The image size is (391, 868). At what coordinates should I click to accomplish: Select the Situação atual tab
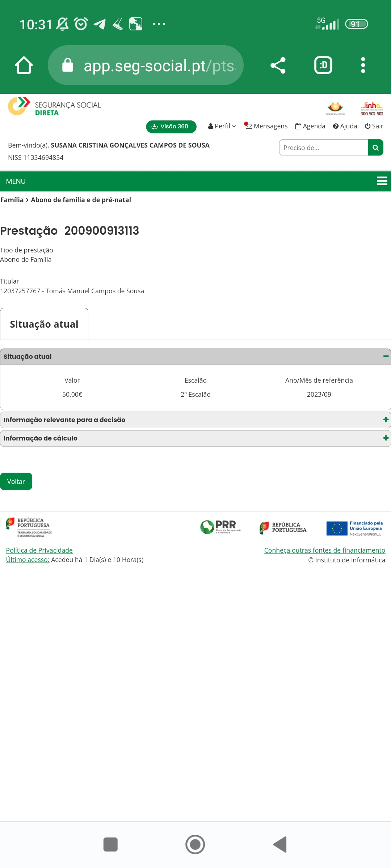pos(44,324)
